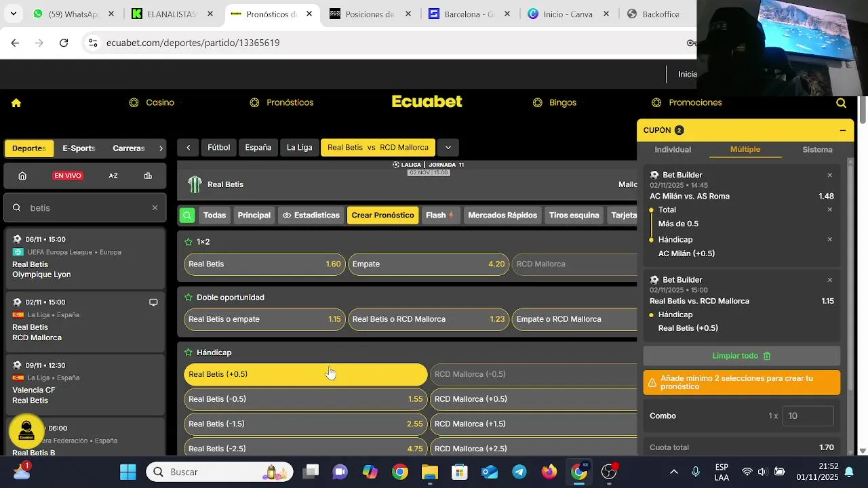Open the A-Z sports list
This screenshot has height=488, width=868.
pyautogui.click(x=113, y=176)
